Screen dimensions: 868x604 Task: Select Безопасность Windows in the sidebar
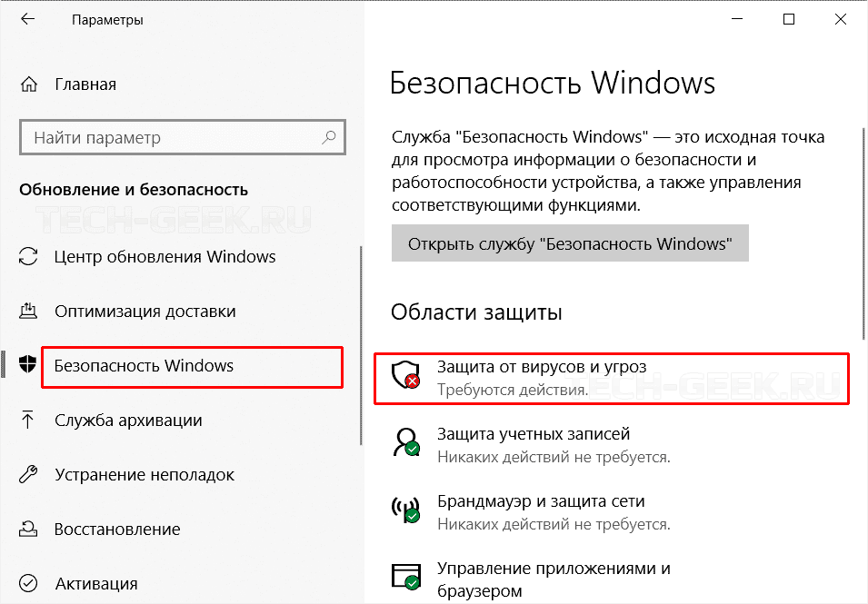tap(144, 366)
